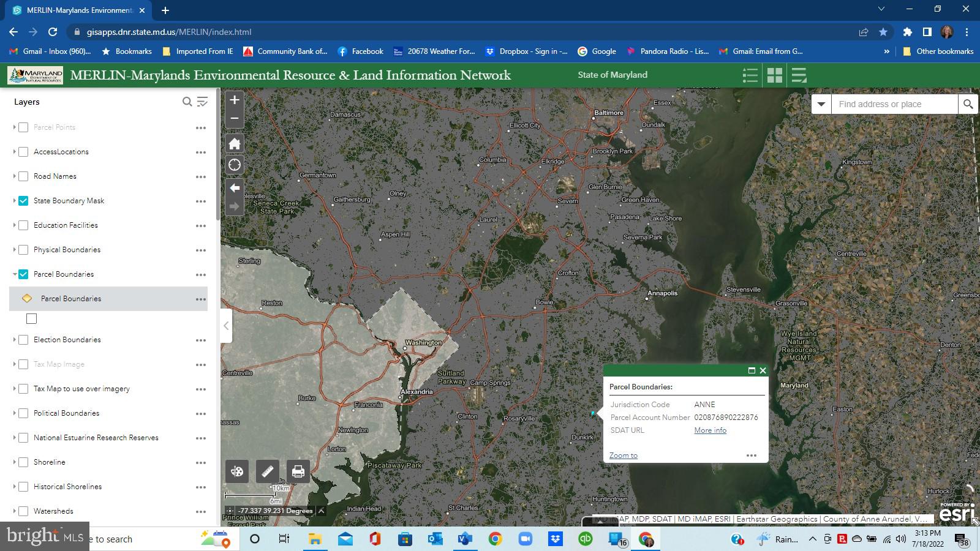Image resolution: width=980 pixels, height=551 pixels.
Task: Open the print map tool
Action: click(298, 471)
